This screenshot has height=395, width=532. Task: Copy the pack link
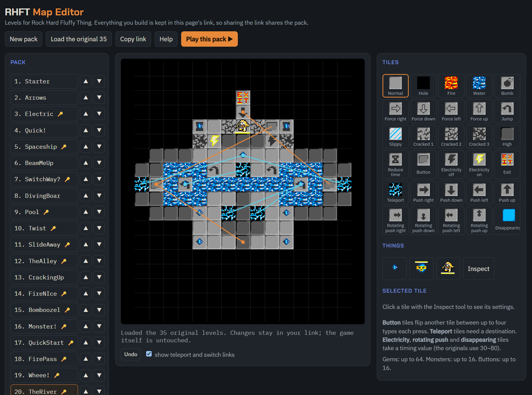[x=133, y=39]
